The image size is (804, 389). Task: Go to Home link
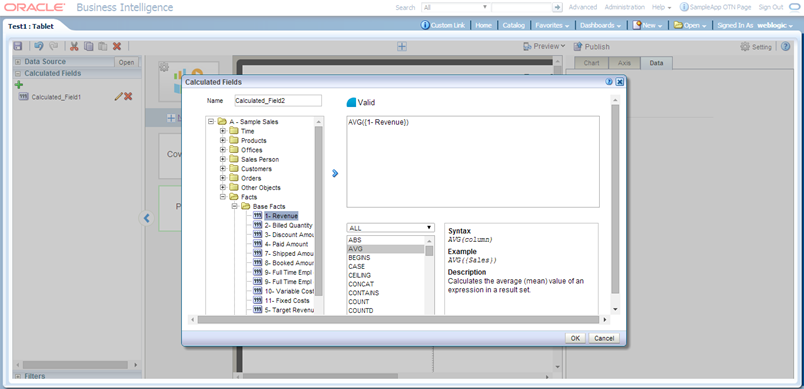[x=483, y=25]
